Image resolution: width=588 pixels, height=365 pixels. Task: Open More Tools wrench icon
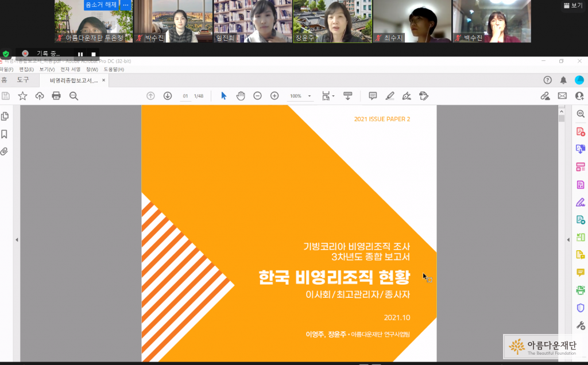point(581,325)
